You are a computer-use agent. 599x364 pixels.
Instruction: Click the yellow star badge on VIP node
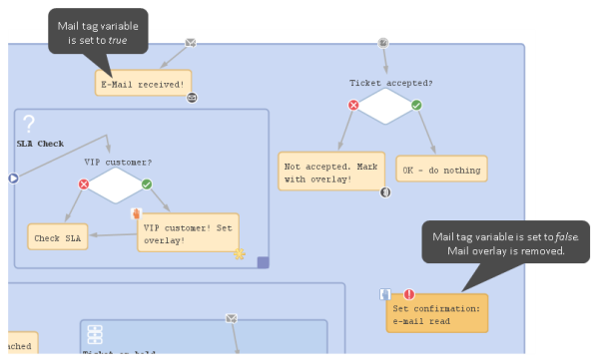click(240, 254)
